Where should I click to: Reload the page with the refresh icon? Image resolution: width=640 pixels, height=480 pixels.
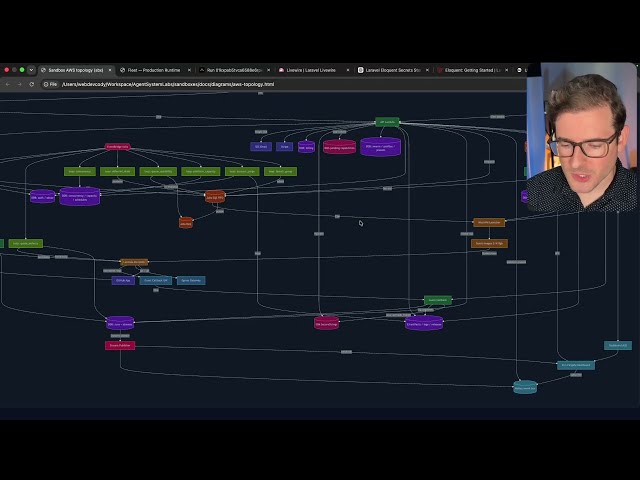tap(31, 84)
